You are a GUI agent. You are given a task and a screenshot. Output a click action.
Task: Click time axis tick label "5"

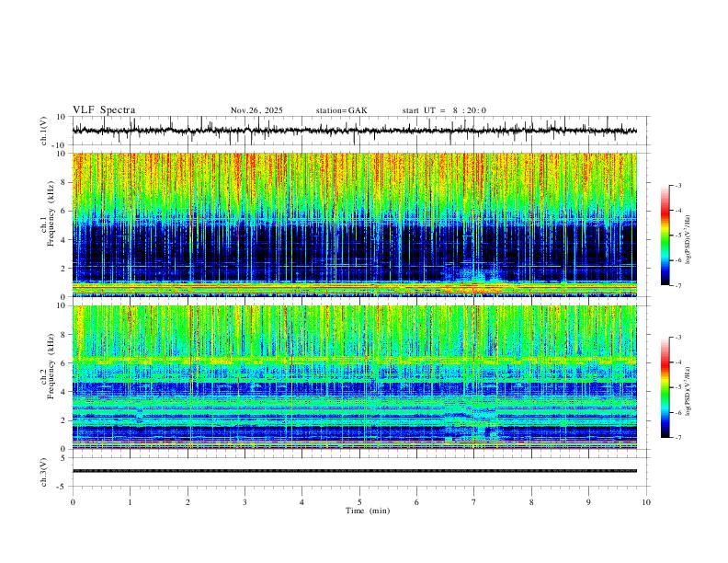click(x=359, y=502)
